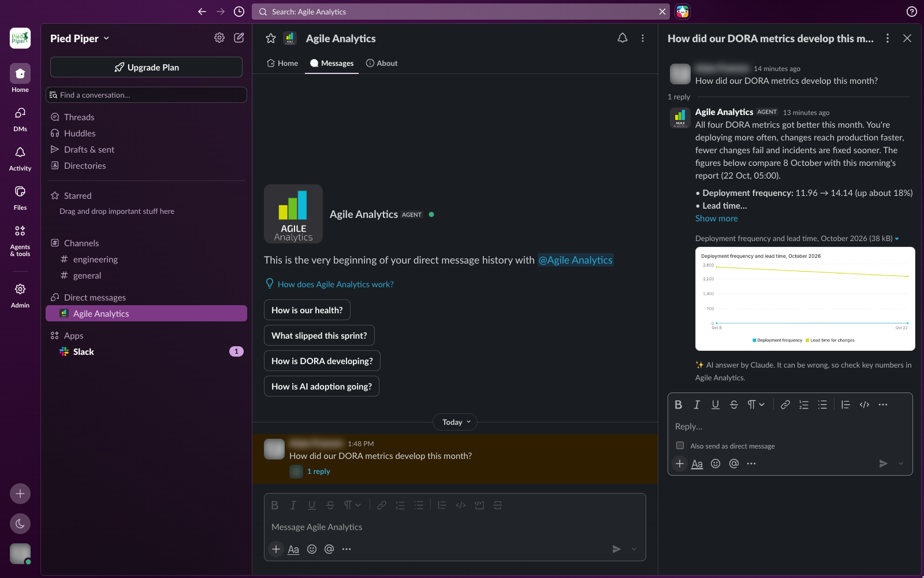Open send options arrow in thread reply
Screen dimensions: 924x578
tap(900, 464)
